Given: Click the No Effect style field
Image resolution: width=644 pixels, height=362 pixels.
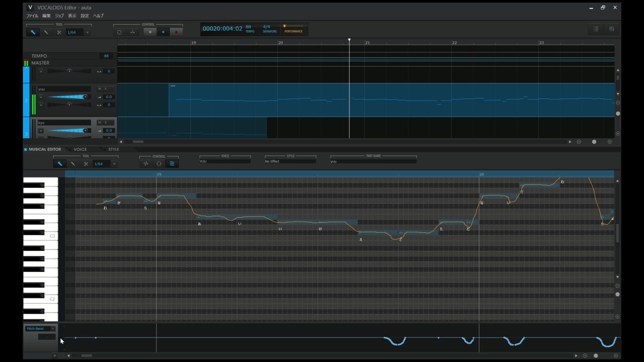Looking at the screenshot, I should (291, 161).
